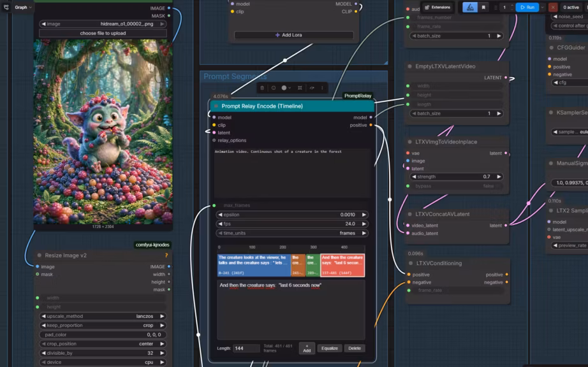Decrease fps value with left arrow

(220, 224)
